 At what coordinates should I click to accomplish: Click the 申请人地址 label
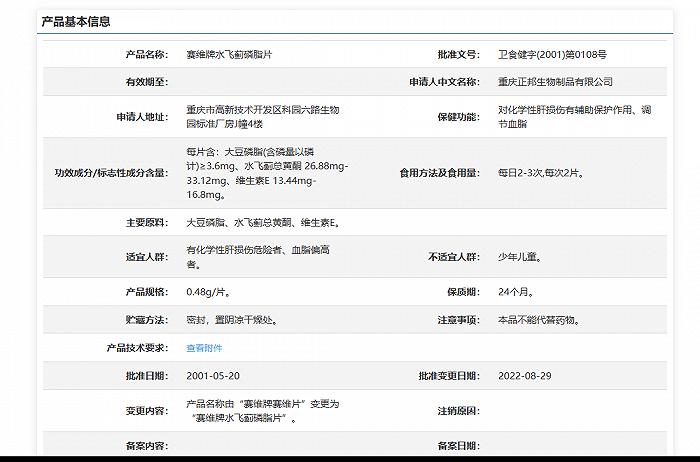click(142, 117)
